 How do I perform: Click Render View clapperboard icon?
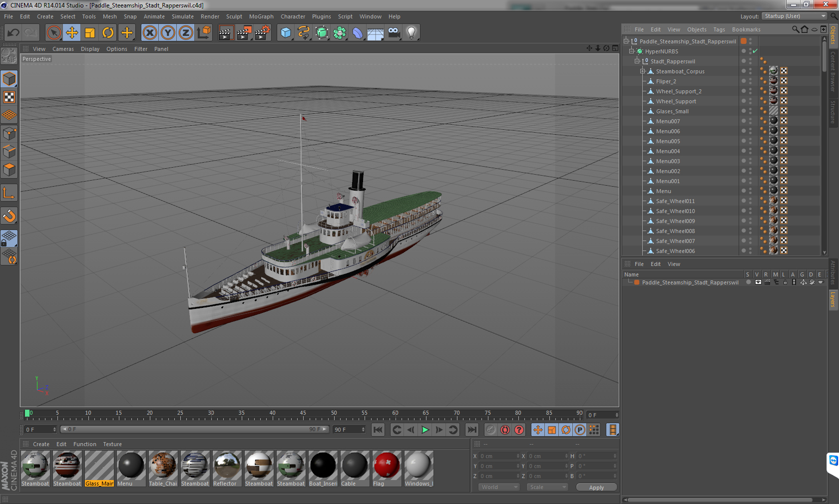click(x=226, y=33)
